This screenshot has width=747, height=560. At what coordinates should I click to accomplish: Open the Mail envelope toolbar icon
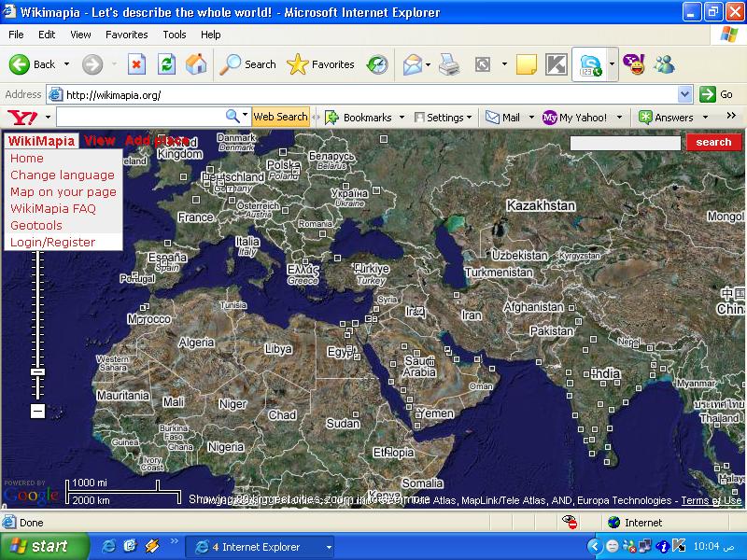point(412,64)
